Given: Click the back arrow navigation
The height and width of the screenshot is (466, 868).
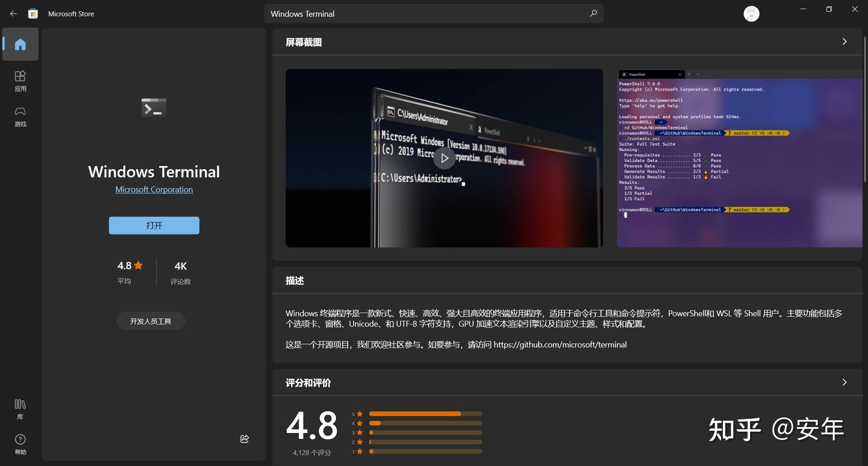Looking at the screenshot, I should coord(13,13).
